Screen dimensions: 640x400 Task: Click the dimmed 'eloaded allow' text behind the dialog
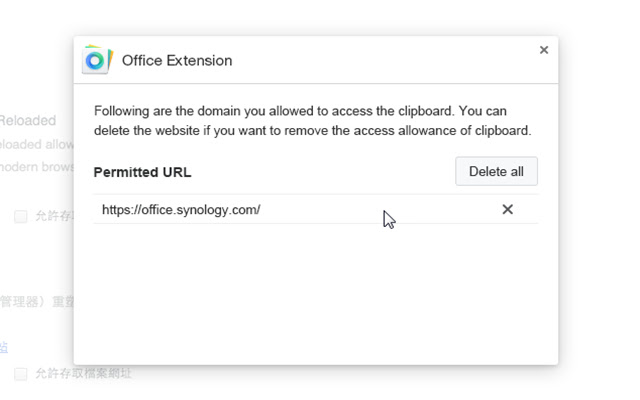coord(36,144)
